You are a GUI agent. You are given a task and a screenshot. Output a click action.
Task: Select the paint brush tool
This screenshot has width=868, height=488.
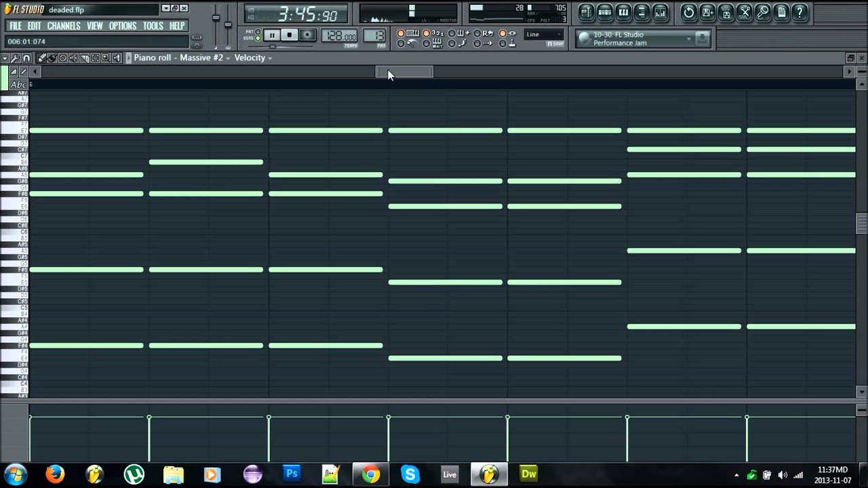click(52, 58)
